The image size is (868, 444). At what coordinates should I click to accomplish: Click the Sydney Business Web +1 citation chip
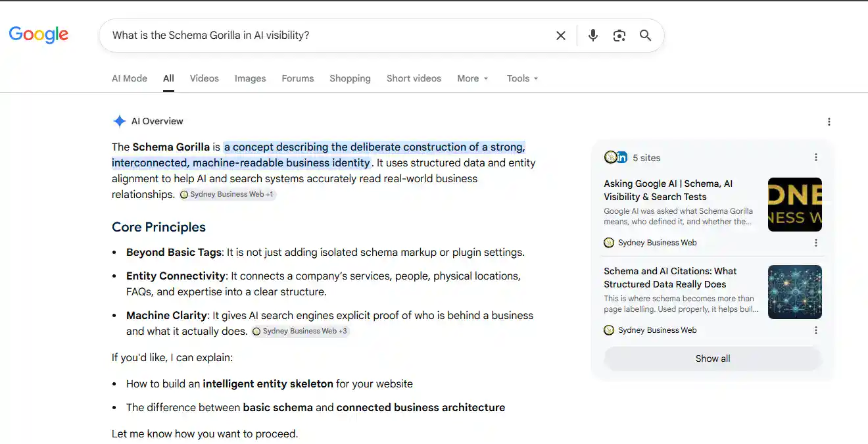[228, 195]
